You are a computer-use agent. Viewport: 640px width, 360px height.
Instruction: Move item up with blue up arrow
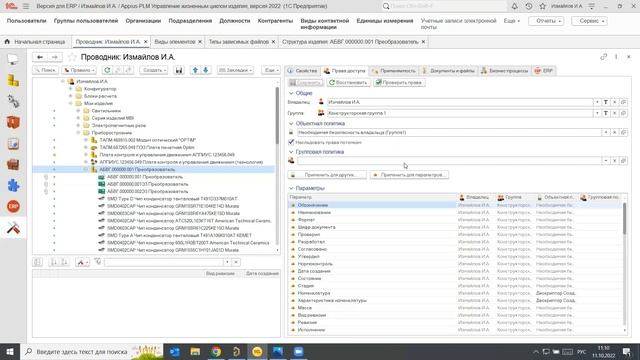point(195,70)
